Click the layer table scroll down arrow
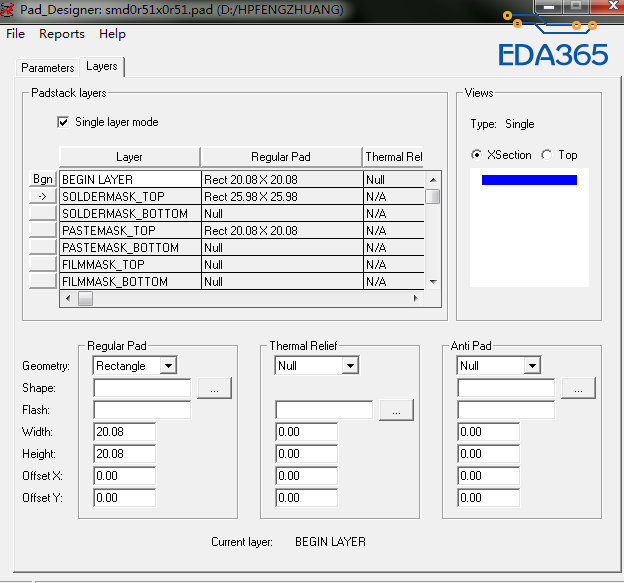This screenshot has width=624, height=583. click(x=433, y=281)
